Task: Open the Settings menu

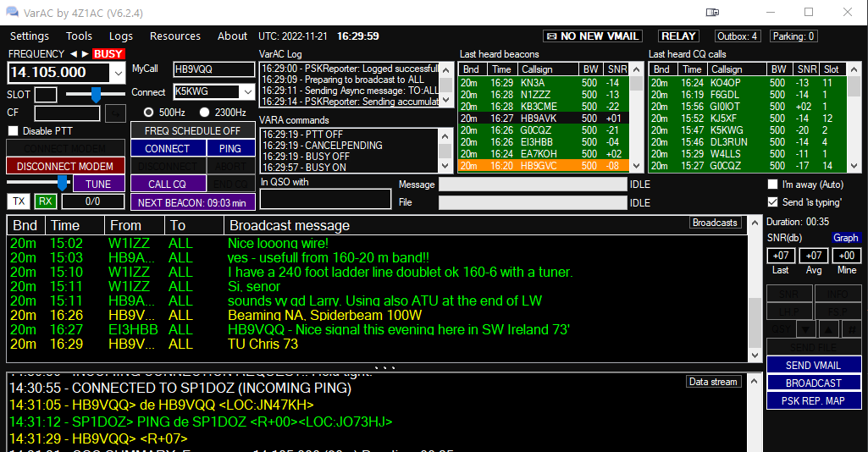Action: tap(30, 36)
